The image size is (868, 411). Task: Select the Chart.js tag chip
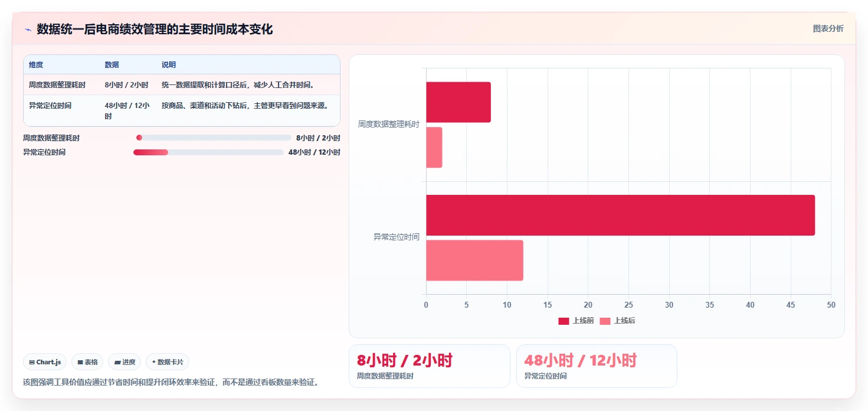(x=45, y=362)
